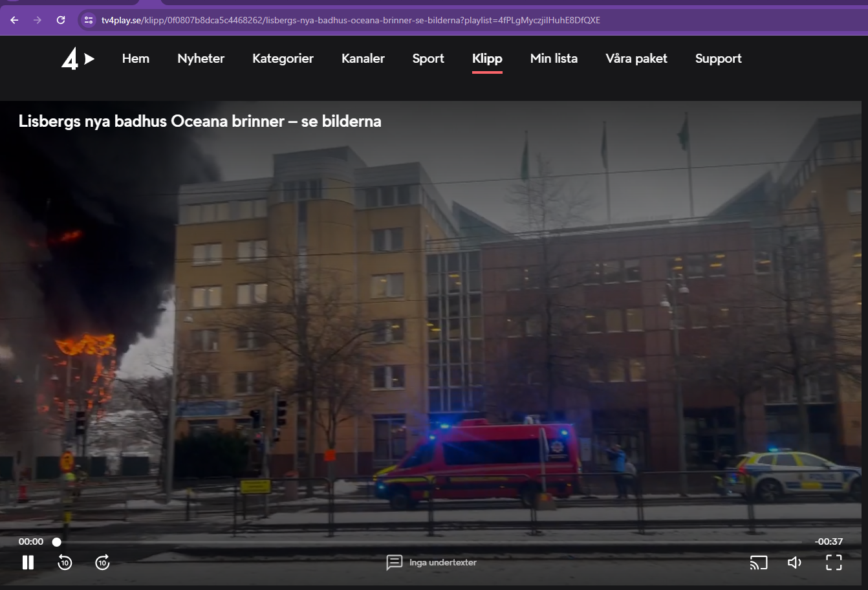This screenshot has height=590, width=868.
Task: Rewind the video 10 seconds
Action: 65,562
